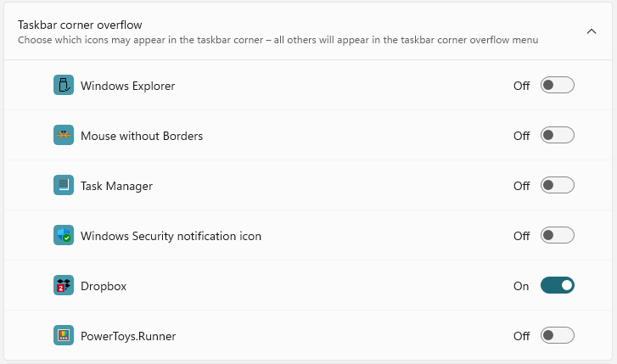Click the Dropbox icon

coord(64,286)
